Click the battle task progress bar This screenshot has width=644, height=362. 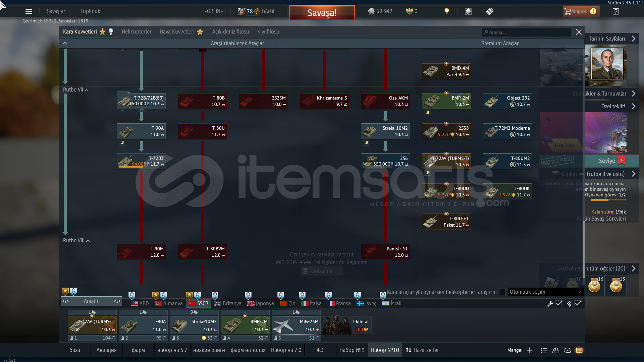click(608, 200)
